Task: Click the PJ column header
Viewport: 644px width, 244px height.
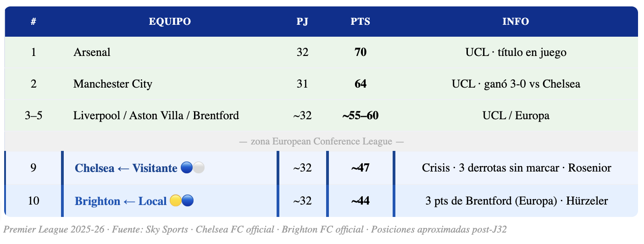Action: tap(302, 22)
